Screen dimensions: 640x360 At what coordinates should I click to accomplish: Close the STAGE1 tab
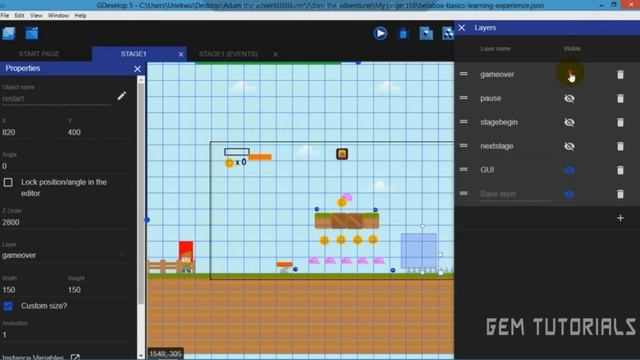pos(181,54)
